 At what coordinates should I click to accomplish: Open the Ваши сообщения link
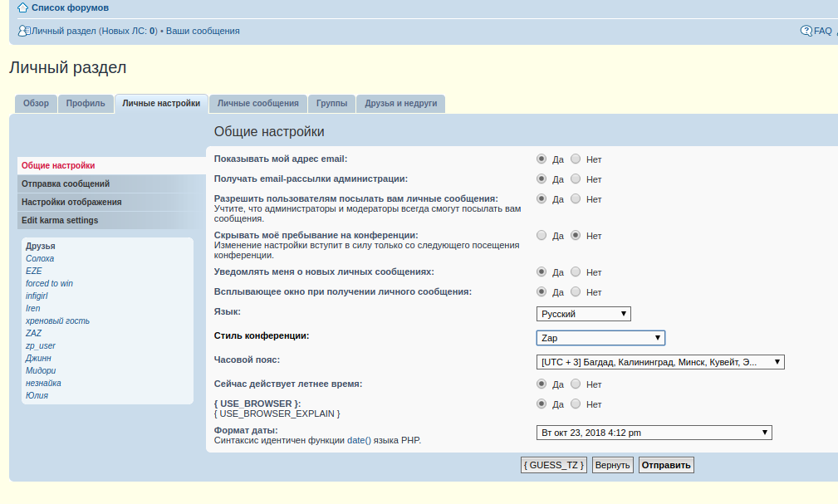(x=203, y=31)
